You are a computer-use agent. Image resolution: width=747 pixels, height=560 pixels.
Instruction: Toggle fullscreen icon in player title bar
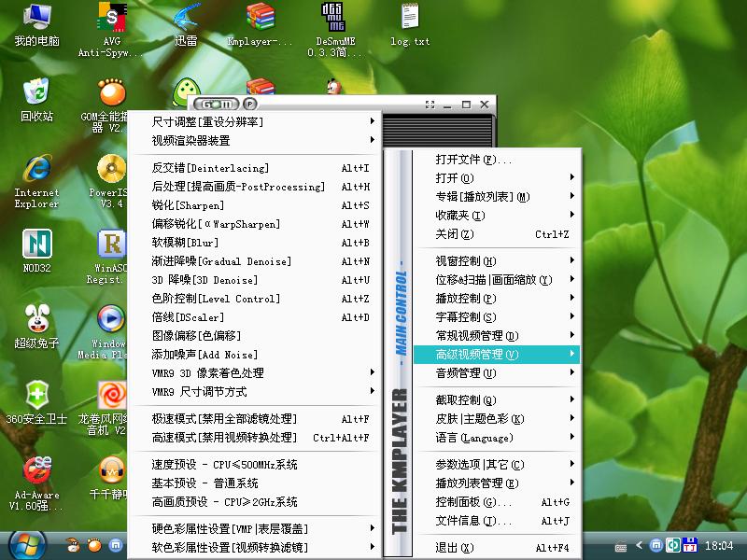(430, 105)
